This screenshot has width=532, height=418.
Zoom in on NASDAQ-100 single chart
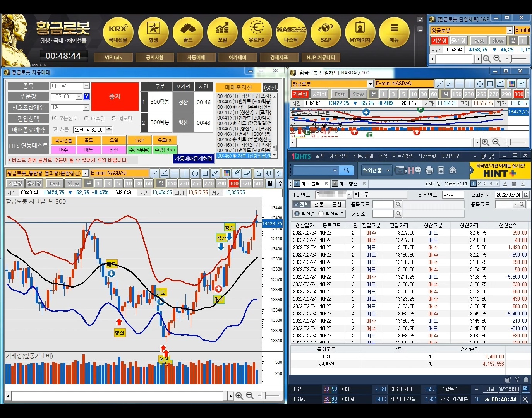[x=486, y=142]
